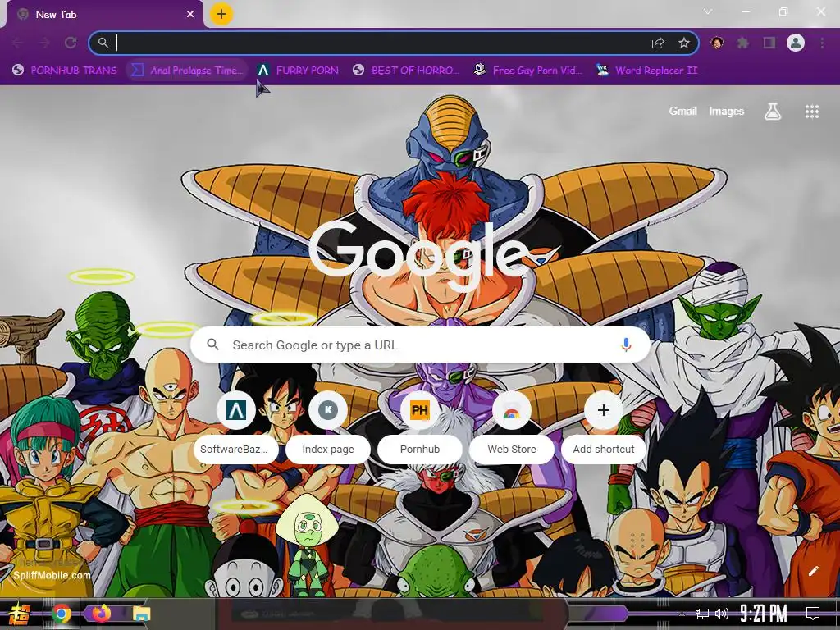840x630 pixels.
Task: Open the BEST OF HORRO... bookmark
Action: (407, 71)
